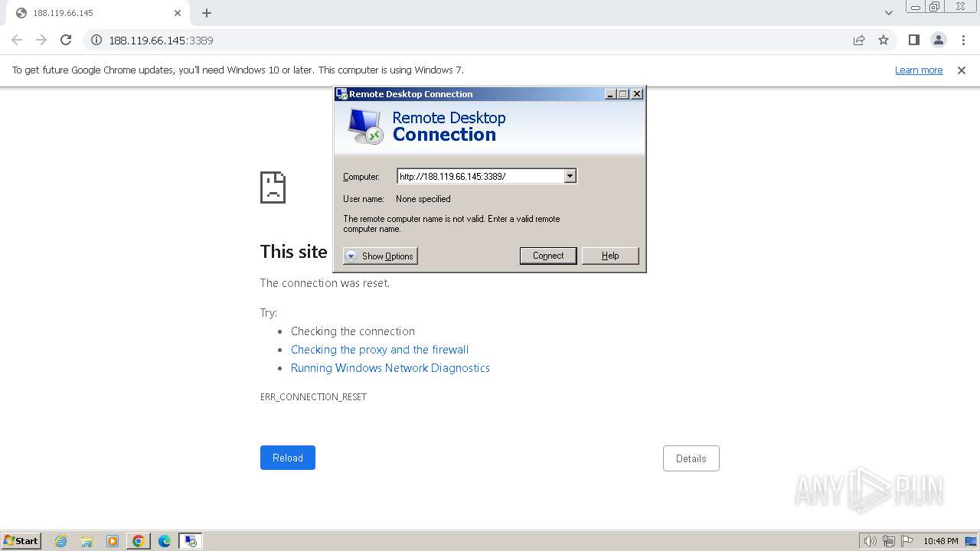Click the sad page error icon
This screenshot has width=980, height=551.
pos(273,187)
